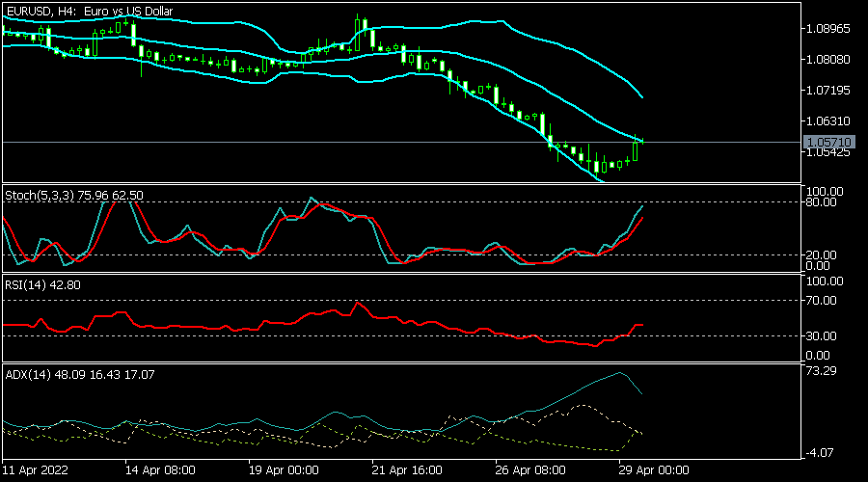The image size is (868, 482).
Task: Click price scale value 1.08080
Action: (x=828, y=59)
